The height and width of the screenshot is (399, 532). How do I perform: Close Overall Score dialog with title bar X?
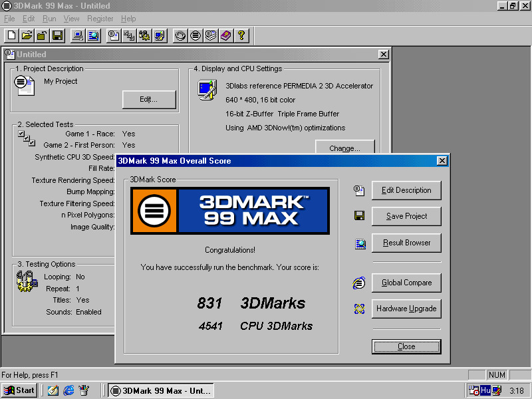(x=442, y=160)
